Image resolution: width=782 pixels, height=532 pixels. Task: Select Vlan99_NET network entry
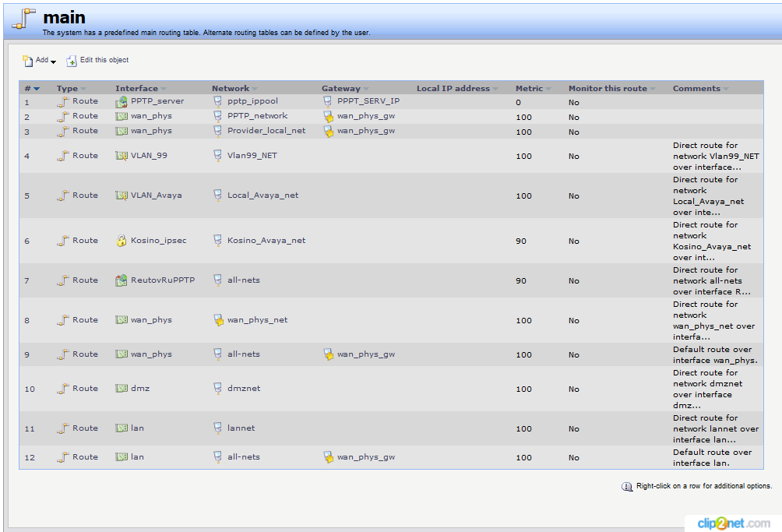[x=252, y=155]
